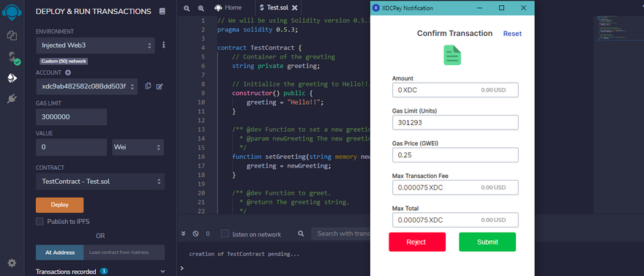Zoom out editor font

[x=187, y=8]
